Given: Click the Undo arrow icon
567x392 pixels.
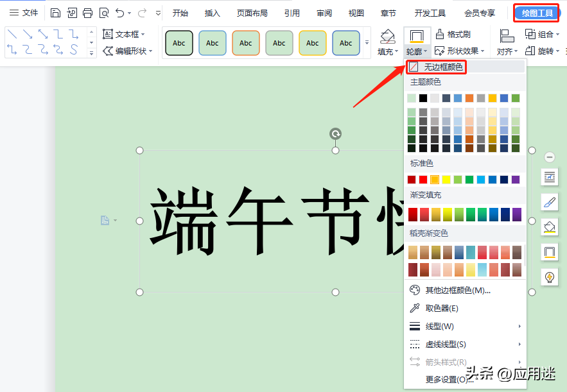Looking at the screenshot, I should pos(119,13).
